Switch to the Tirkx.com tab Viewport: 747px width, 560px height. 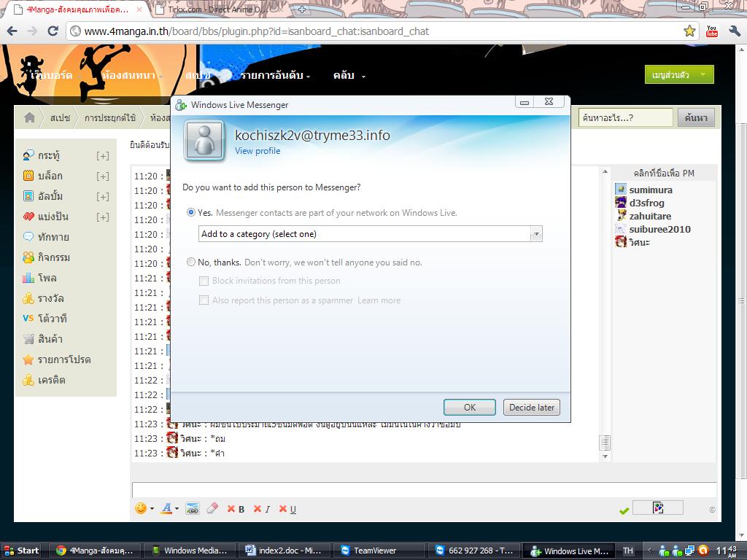point(217,9)
